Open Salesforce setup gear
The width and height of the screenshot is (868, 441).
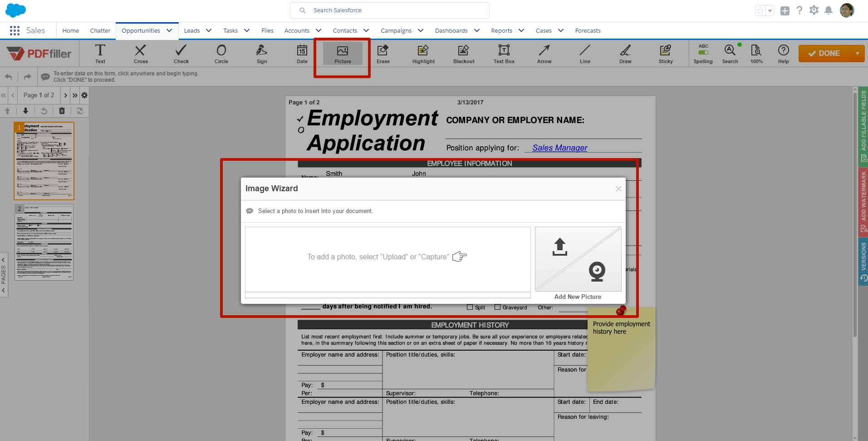click(814, 10)
